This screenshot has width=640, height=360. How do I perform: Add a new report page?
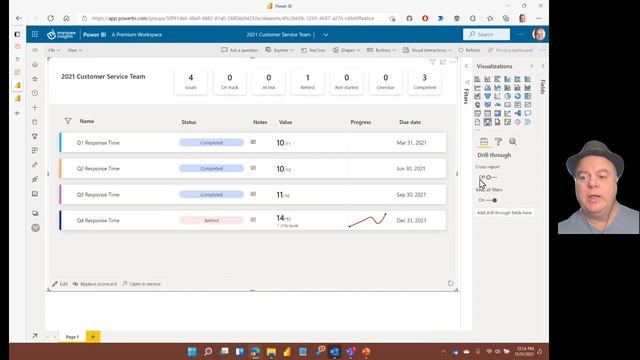point(93,337)
